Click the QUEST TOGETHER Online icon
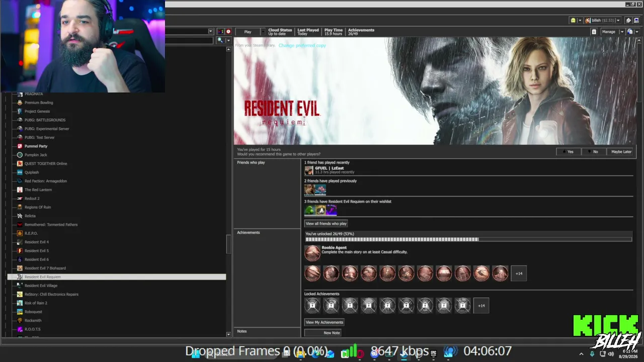The width and height of the screenshot is (644, 362). click(x=20, y=163)
